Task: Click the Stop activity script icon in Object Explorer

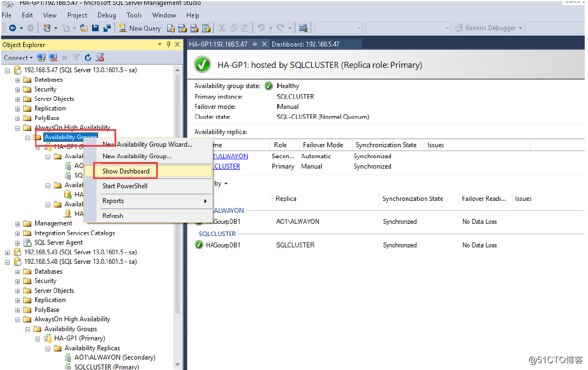Action: coord(100,57)
